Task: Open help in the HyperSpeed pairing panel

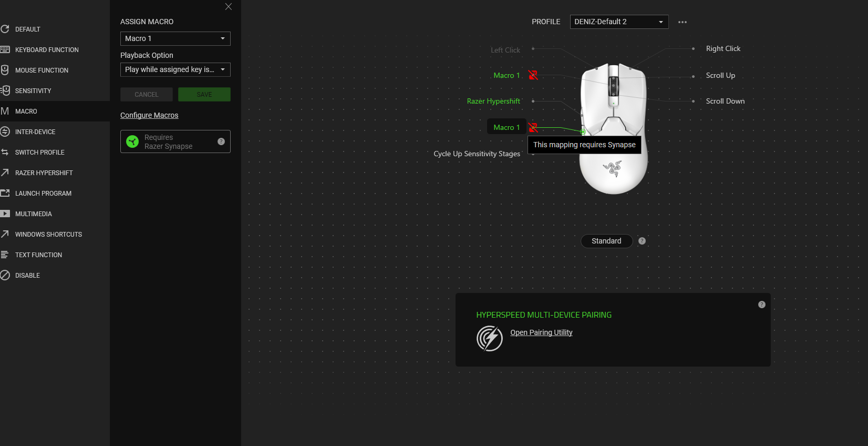Action: coord(762,305)
